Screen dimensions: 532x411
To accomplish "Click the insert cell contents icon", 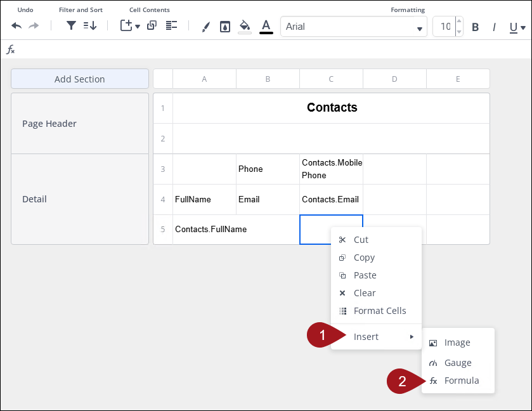I will 126,25.
